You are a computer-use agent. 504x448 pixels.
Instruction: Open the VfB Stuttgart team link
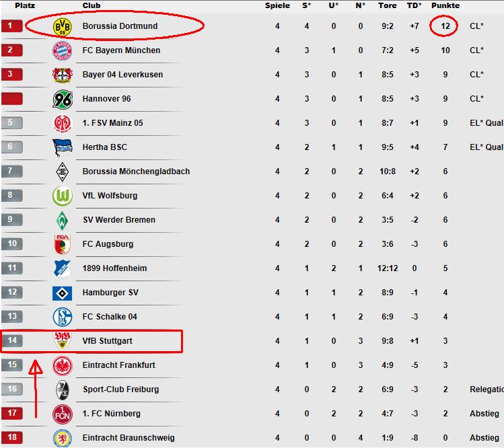107,341
